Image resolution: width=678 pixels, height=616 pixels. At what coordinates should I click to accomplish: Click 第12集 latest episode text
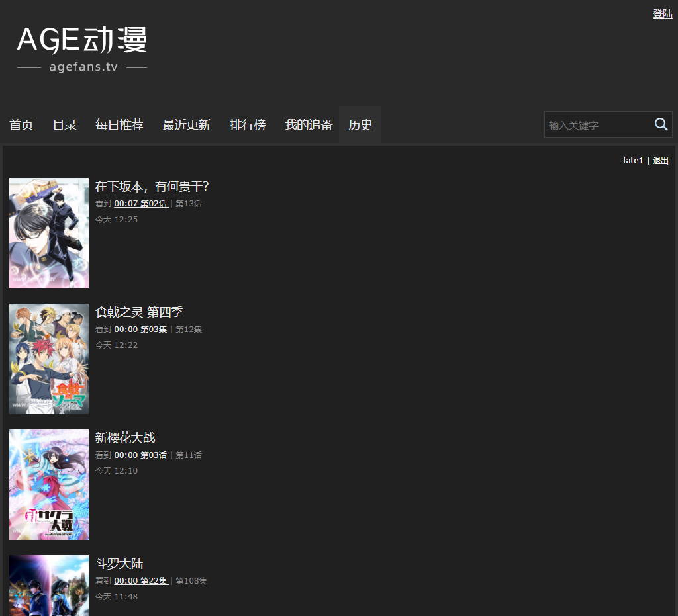tap(189, 329)
